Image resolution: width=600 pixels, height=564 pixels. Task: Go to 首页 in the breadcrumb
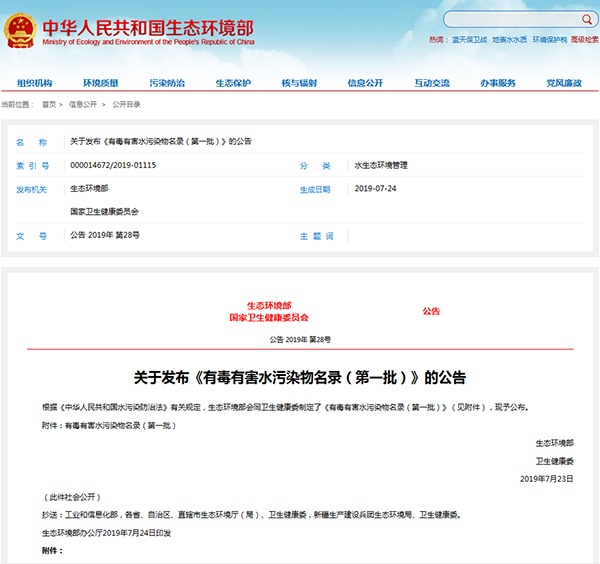49,104
